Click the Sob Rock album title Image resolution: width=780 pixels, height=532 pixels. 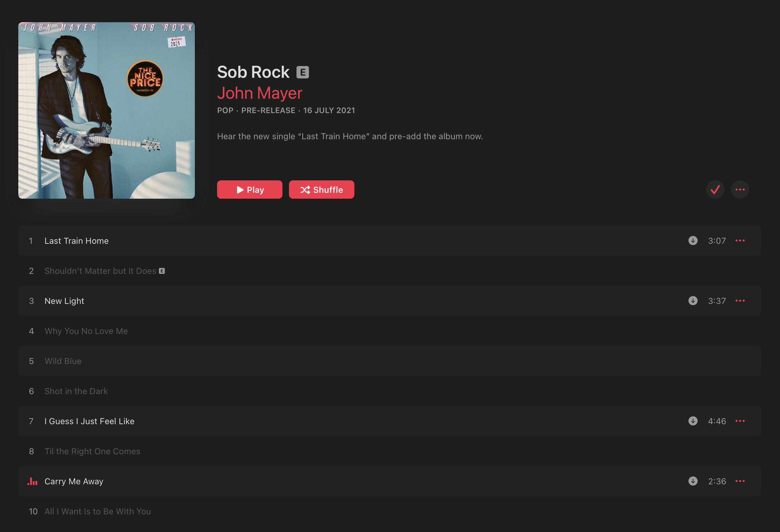click(x=253, y=72)
